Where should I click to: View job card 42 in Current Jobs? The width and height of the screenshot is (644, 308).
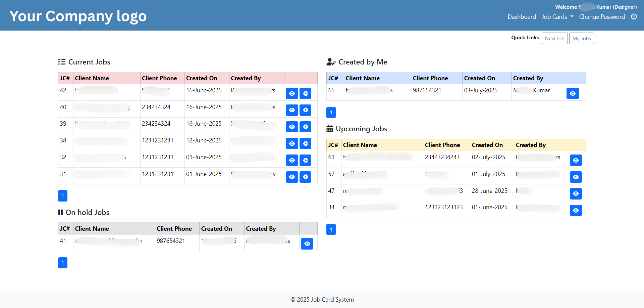point(291,93)
